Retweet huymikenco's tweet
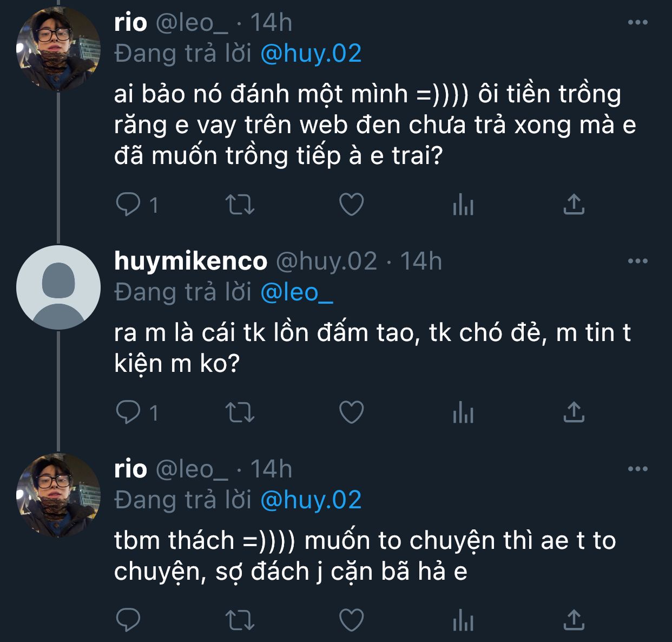This screenshot has height=642, width=672. [240, 412]
